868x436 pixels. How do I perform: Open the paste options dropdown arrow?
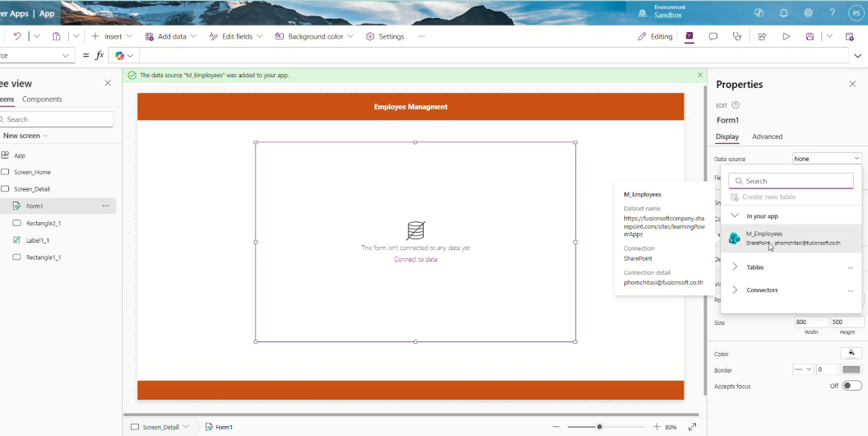point(76,36)
